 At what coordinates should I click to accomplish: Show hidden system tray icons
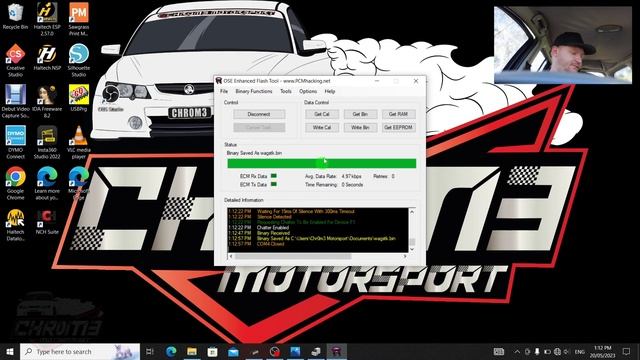517,351
